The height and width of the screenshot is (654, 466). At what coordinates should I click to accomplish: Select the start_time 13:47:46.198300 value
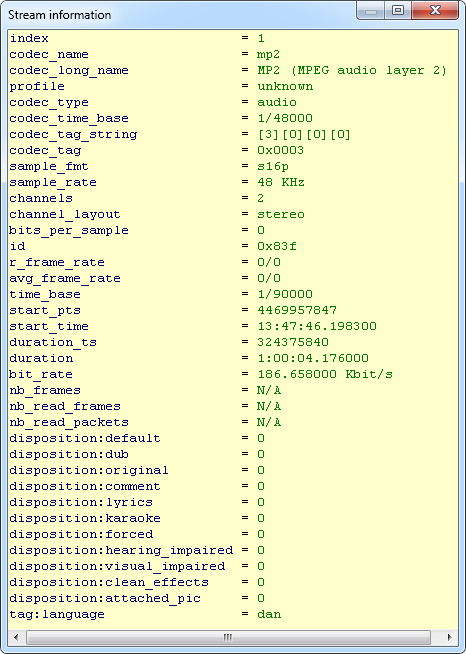[317, 326]
